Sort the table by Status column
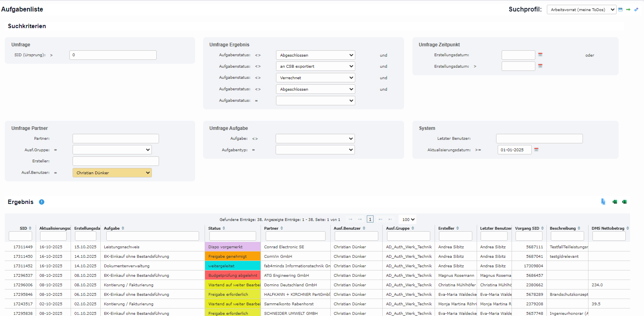 pyautogui.click(x=217, y=228)
